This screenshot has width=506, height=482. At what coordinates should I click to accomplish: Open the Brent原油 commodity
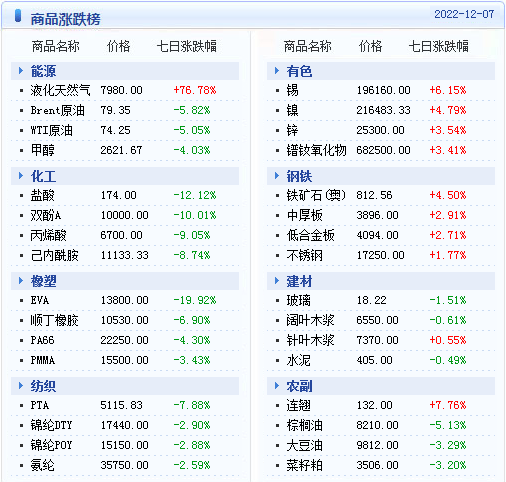pos(57,110)
